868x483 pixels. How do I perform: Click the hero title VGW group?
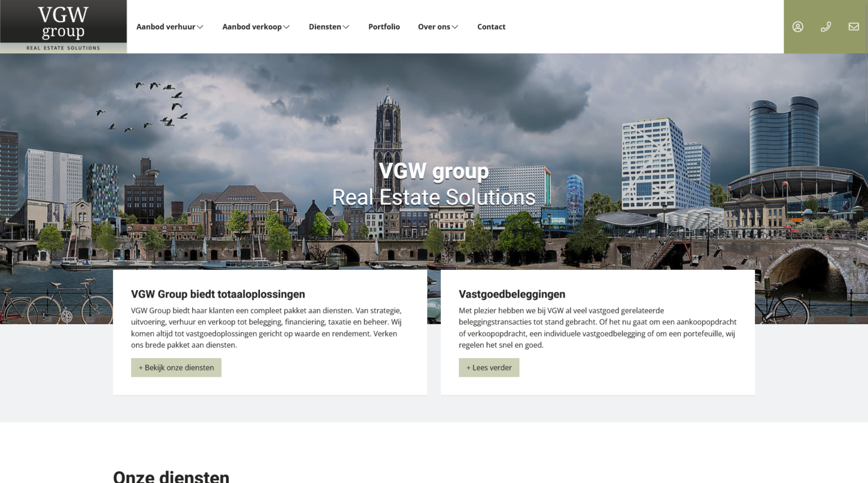point(433,171)
